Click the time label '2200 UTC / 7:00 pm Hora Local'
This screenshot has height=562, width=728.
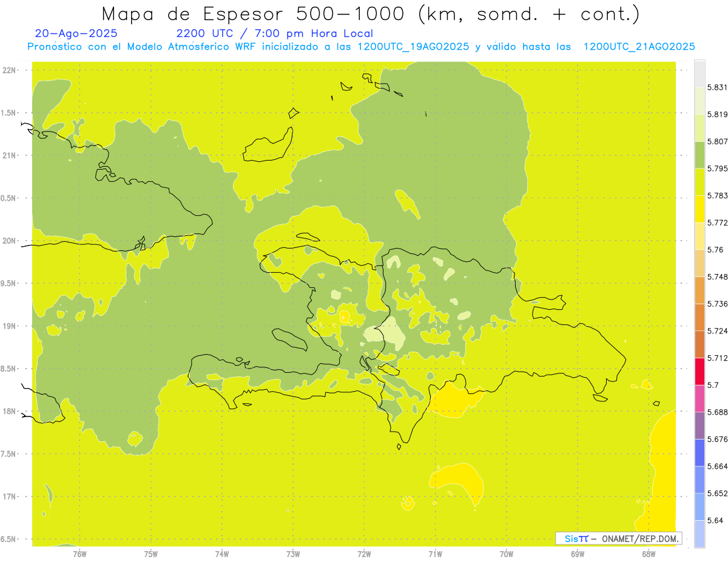[x=274, y=33]
